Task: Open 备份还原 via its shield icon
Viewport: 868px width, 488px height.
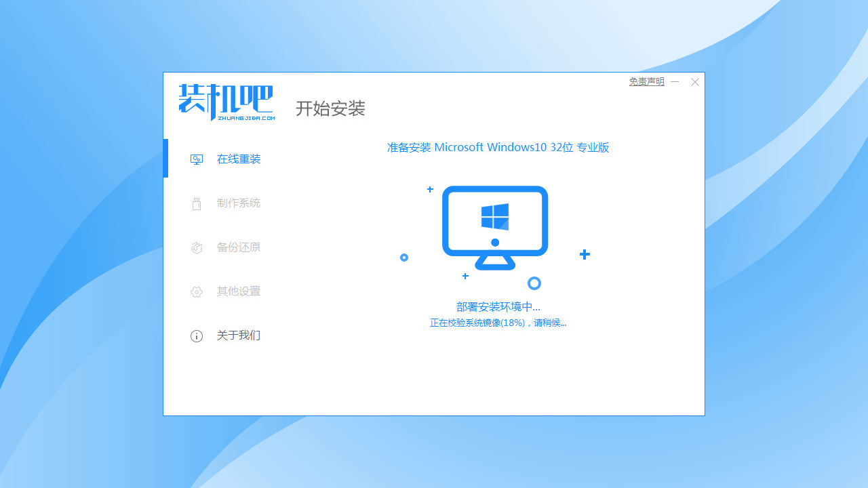Action: [197, 247]
